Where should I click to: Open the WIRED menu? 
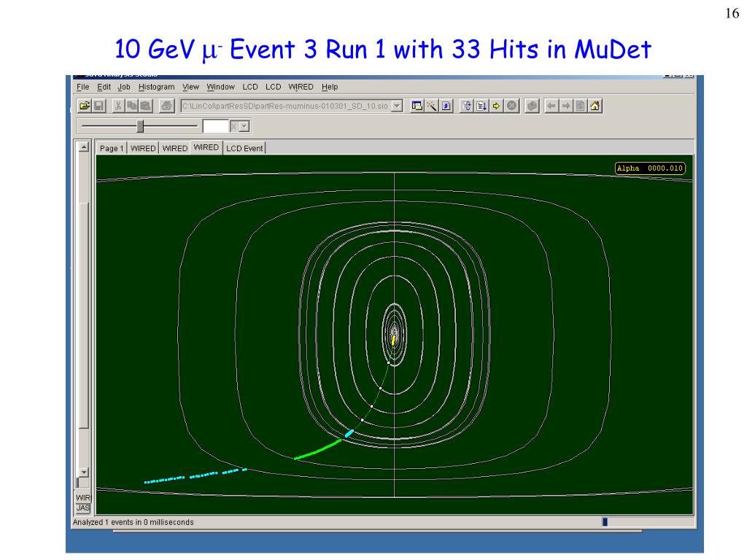[x=301, y=87]
